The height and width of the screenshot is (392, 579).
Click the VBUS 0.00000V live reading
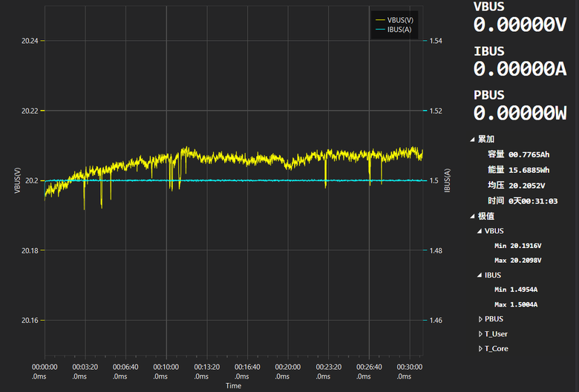[520, 24]
